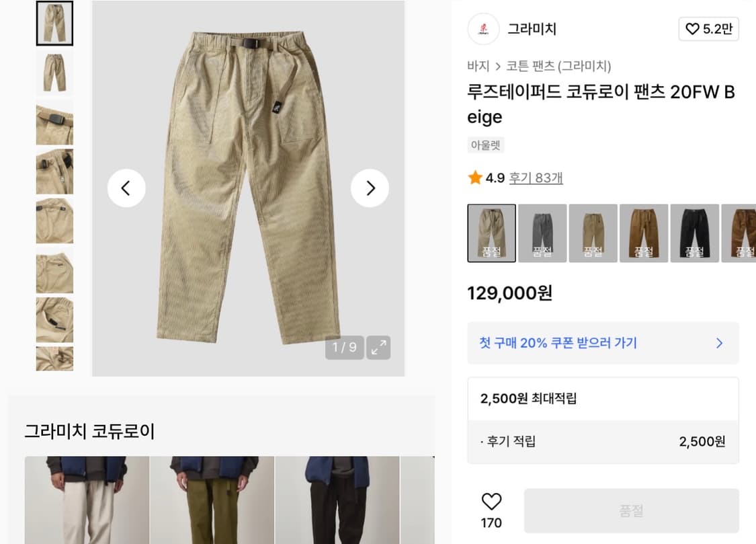756x544 pixels.
Task: Click the olive pants photo under 그라미치 코듀로이
Action: click(212, 500)
